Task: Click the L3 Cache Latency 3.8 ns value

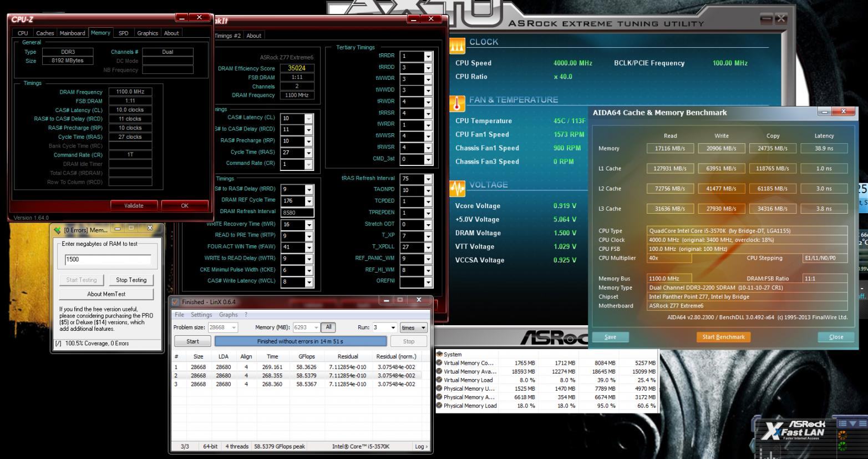Action: pyautogui.click(x=824, y=209)
